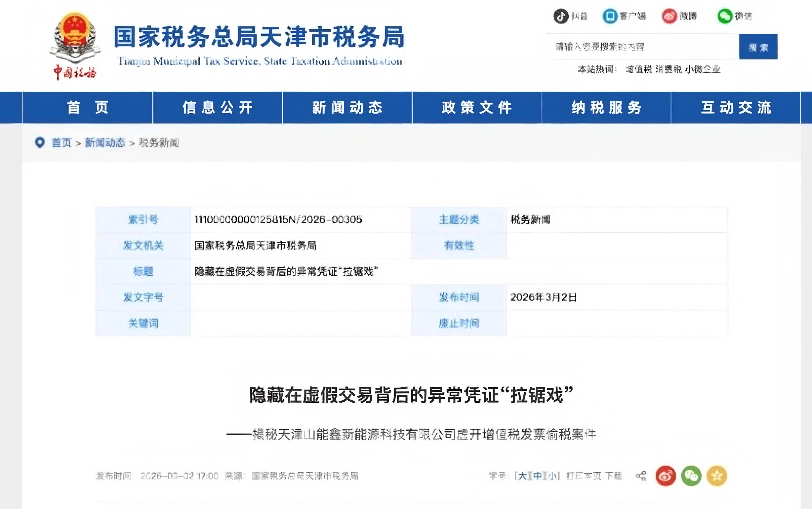
Task: Click 税务新闻 in 主题分类 row
Action: click(x=530, y=220)
